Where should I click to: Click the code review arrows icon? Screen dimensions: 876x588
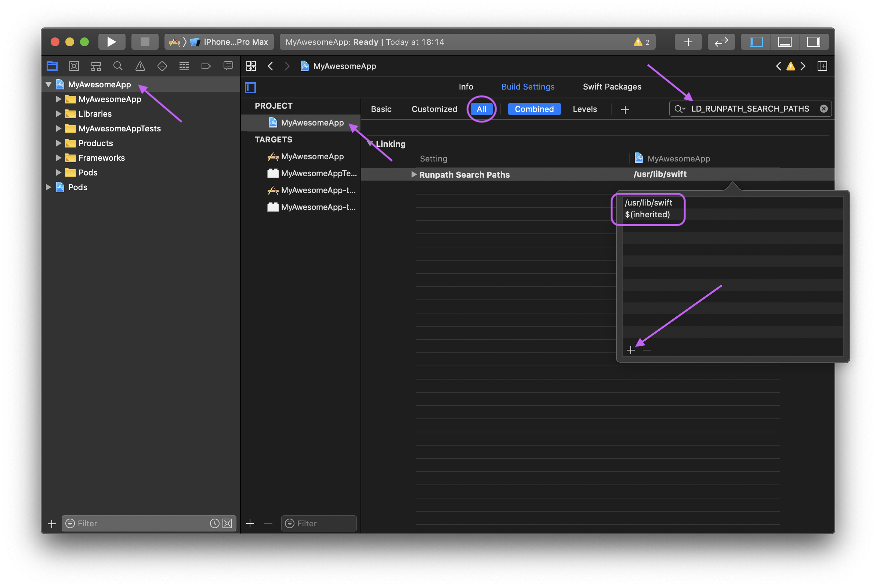tap(721, 41)
